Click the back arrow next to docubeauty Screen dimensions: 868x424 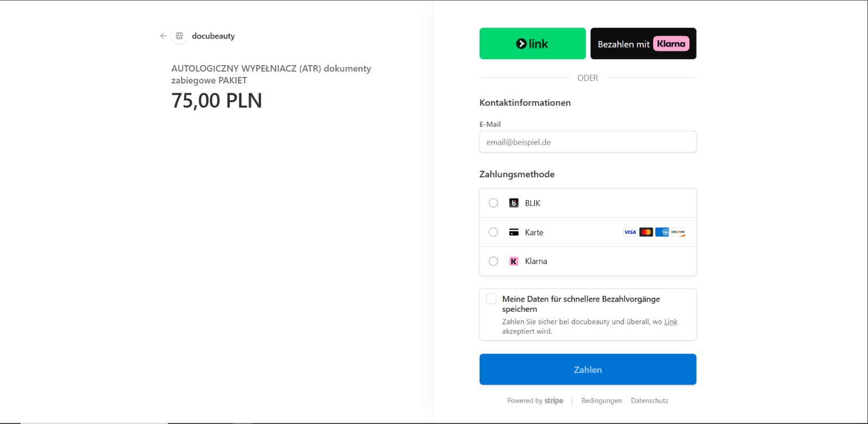[x=163, y=36]
